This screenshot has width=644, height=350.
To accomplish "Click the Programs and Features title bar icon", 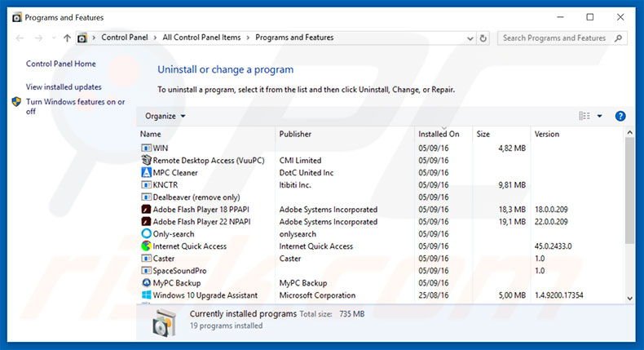I will pos(17,18).
